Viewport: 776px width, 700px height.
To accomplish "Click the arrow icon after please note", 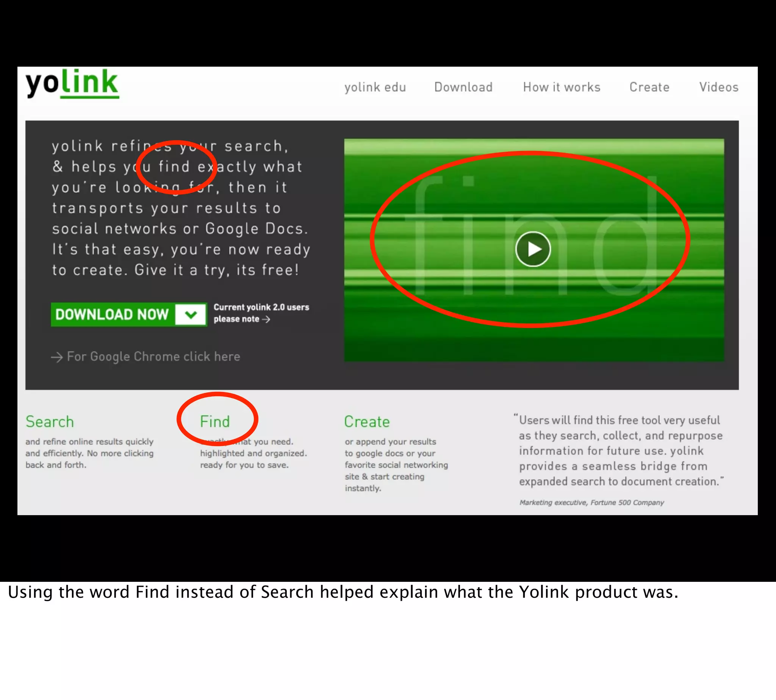I will tap(266, 319).
